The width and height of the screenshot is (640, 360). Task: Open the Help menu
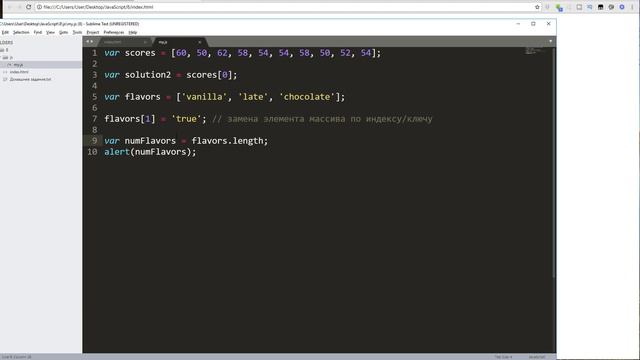tap(133, 32)
